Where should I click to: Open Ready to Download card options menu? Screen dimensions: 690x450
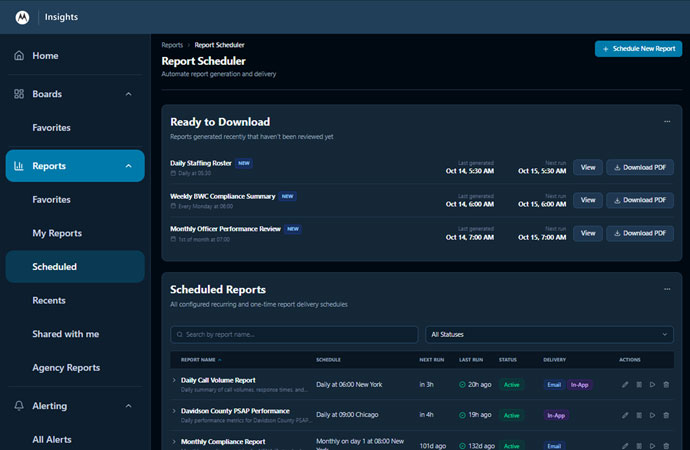point(667,121)
